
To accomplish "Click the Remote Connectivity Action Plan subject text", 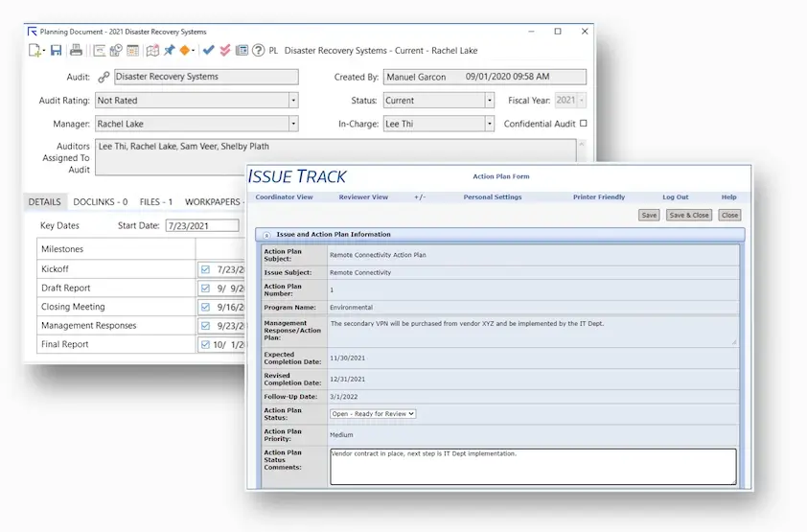I will (x=378, y=255).
